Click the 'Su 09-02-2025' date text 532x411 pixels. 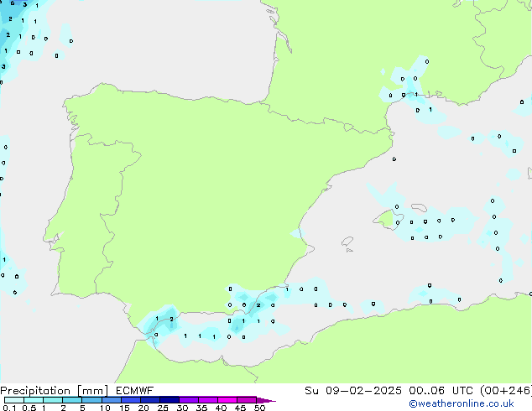[x=353, y=391]
